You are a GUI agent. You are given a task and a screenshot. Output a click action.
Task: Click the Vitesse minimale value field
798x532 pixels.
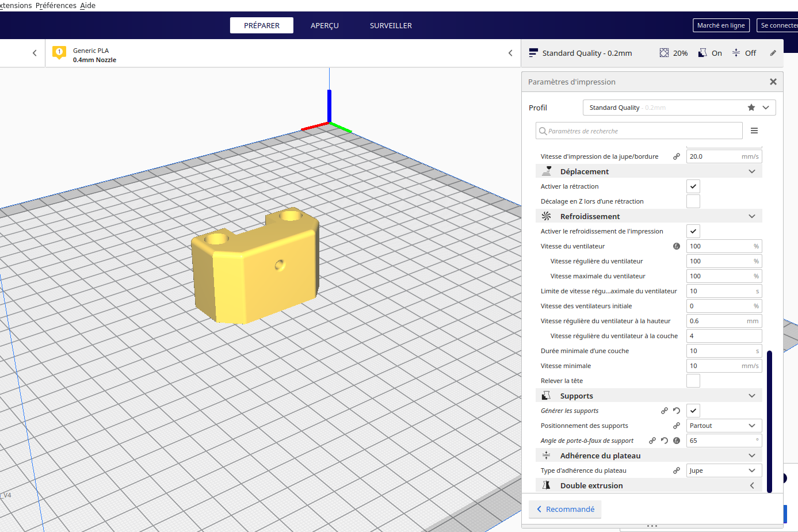pos(724,366)
